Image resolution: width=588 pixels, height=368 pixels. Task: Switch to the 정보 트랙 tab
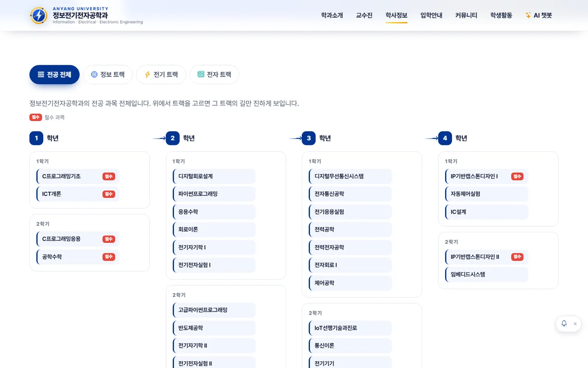point(107,75)
